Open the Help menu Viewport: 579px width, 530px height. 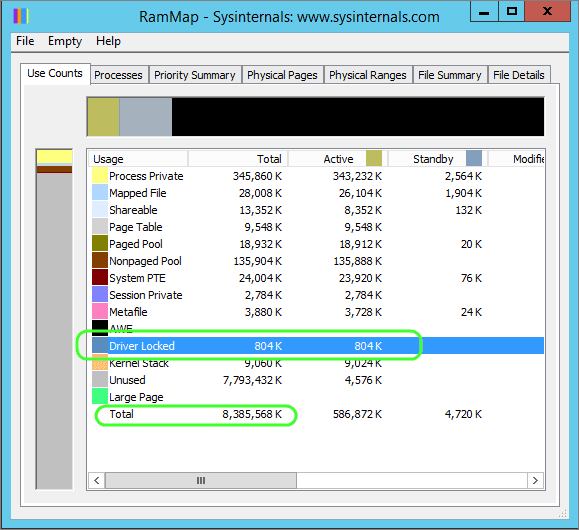(108, 41)
